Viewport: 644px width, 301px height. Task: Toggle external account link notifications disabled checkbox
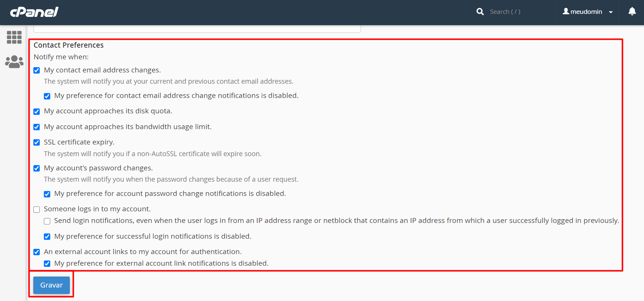click(x=47, y=264)
